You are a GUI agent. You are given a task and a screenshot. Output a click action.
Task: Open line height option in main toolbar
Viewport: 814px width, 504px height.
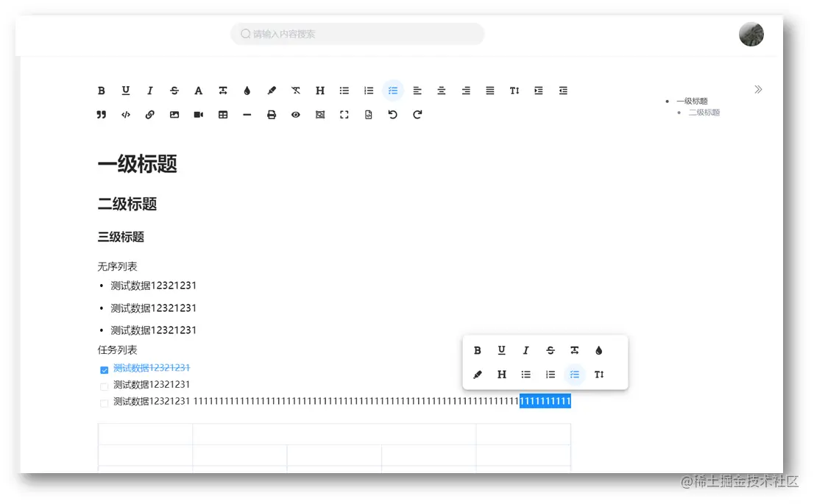coord(514,90)
